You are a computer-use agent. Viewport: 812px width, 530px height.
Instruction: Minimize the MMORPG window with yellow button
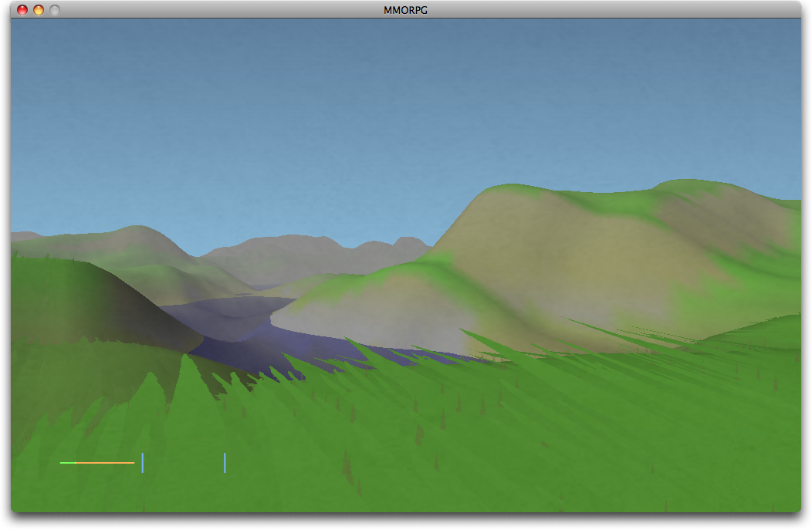pos(39,10)
